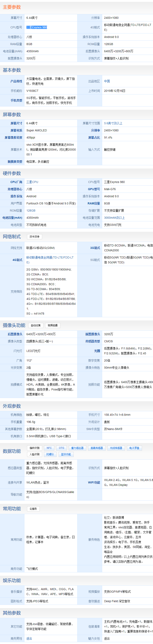Click the 支持33W闪充 charging value
This screenshot has width=153, height=644.
pos(113,225)
